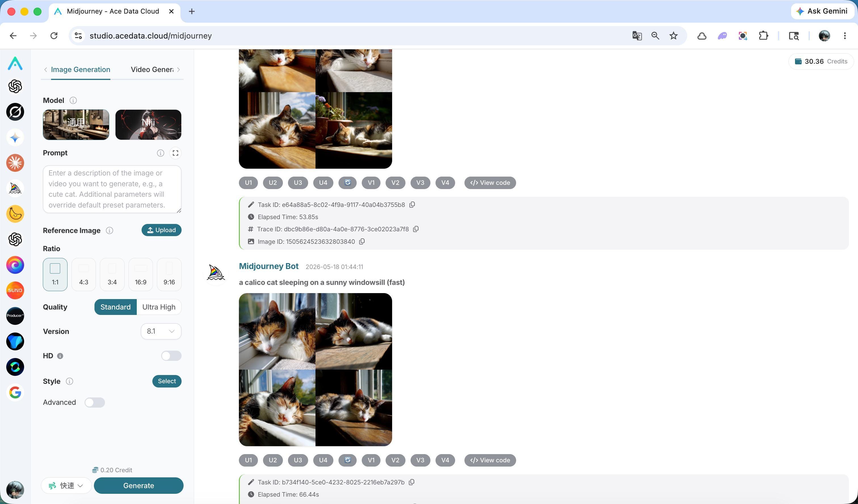Open the Midjourney sailboat sidebar icon

click(x=15, y=189)
